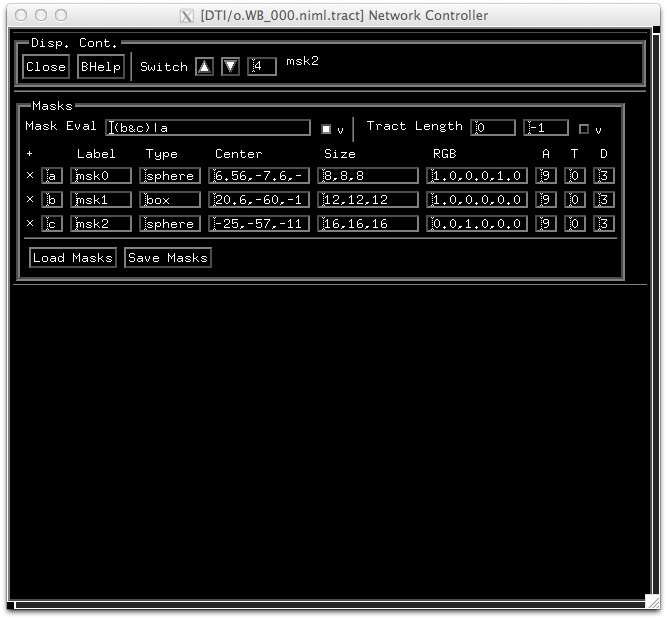Enable the Tract Length v checkbox
The width and height of the screenshot is (667, 619).
tap(584, 129)
